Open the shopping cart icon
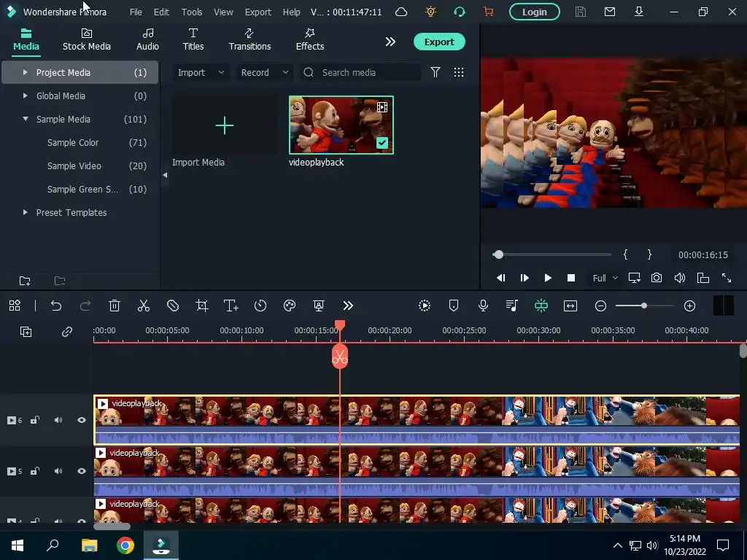The height and width of the screenshot is (560, 747). click(x=488, y=12)
